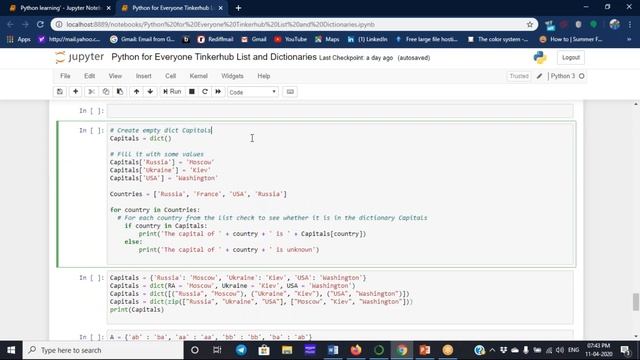
Task: Open File Explorer from the taskbar
Action: pos(287,350)
